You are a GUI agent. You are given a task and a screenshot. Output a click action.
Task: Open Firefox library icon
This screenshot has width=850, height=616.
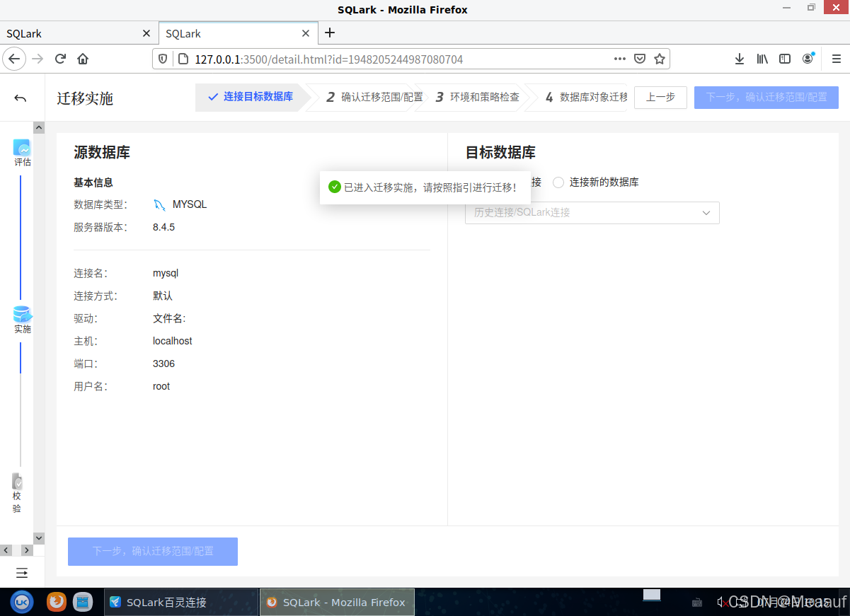pos(762,59)
